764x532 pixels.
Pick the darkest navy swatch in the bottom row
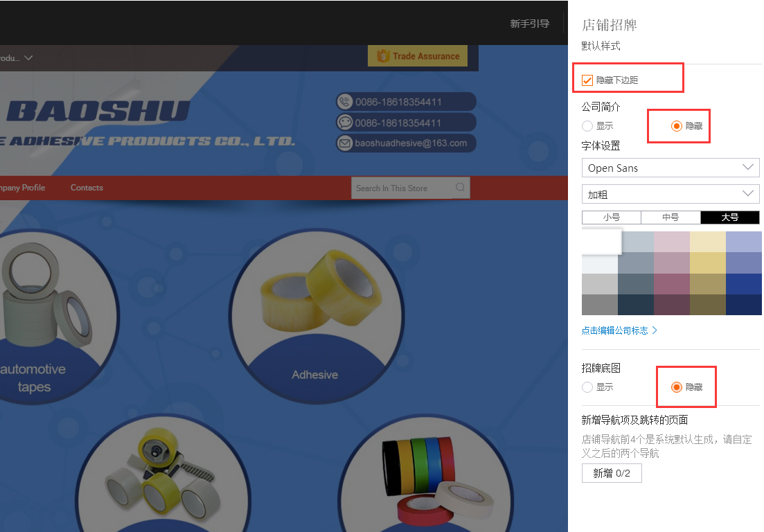point(743,305)
